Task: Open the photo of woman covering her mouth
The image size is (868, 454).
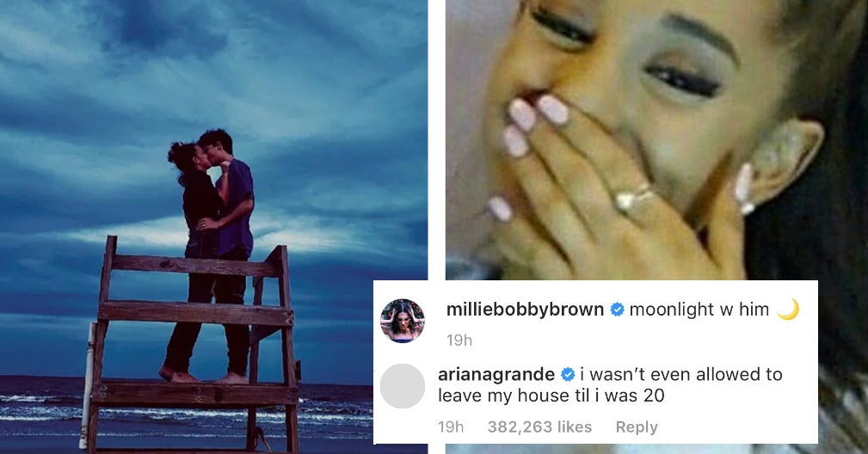Action: (x=656, y=140)
